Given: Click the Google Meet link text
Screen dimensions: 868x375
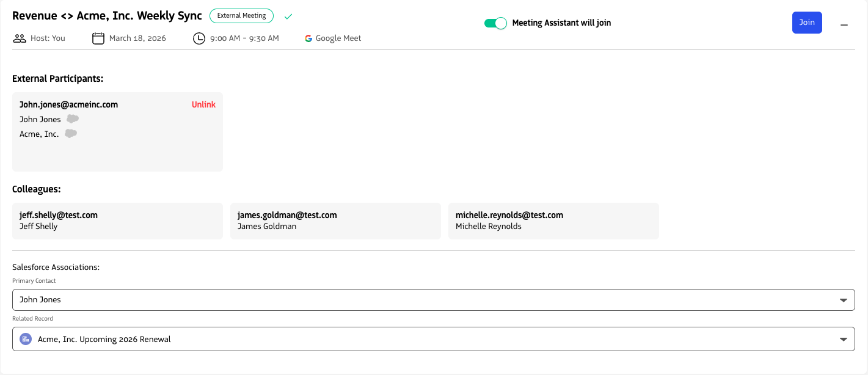Looking at the screenshot, I should (338, 38).
